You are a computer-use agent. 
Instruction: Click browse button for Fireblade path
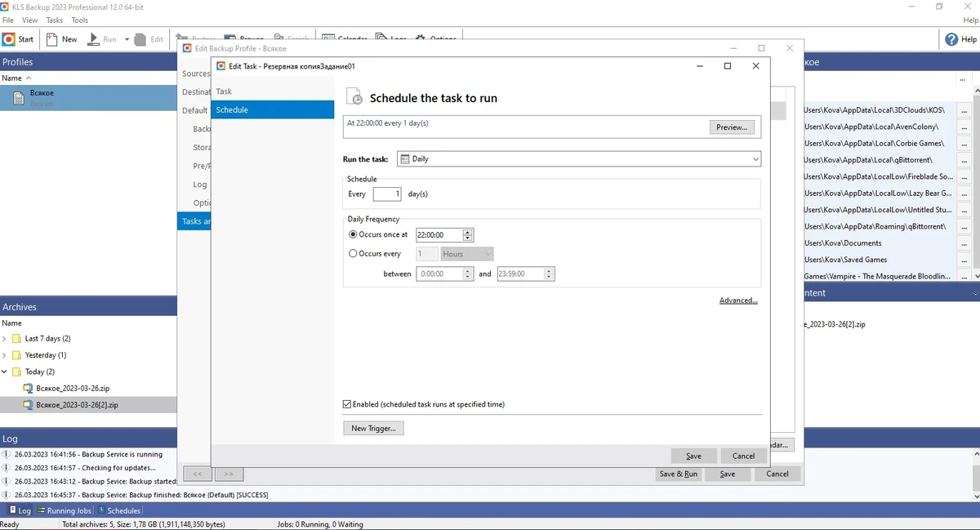[964, 176]
